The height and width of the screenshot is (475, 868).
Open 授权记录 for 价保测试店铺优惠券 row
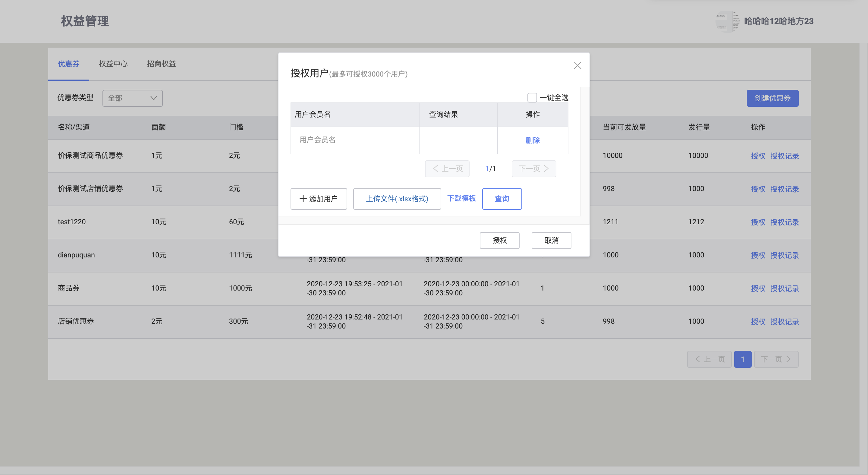pos(785,189)
